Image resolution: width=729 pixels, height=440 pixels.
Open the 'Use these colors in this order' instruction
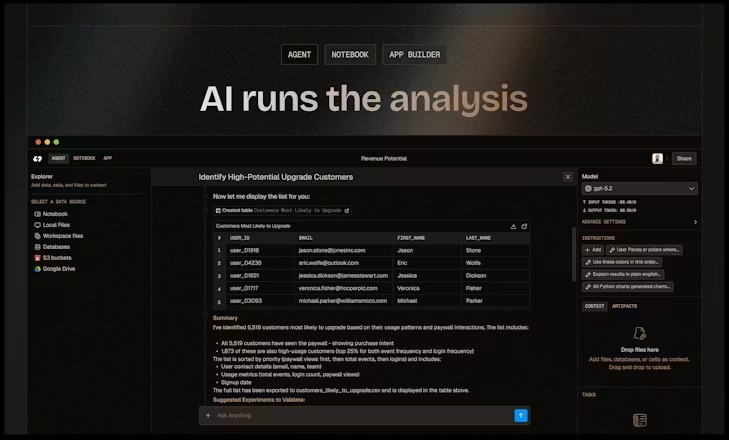coord(622,262)
